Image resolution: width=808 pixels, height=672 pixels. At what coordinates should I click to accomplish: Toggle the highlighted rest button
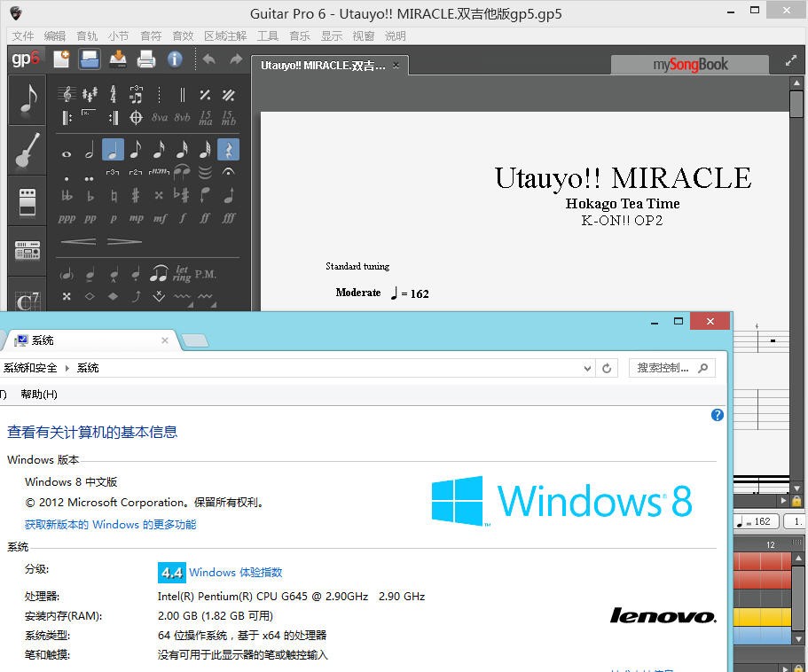pos(228,150)
